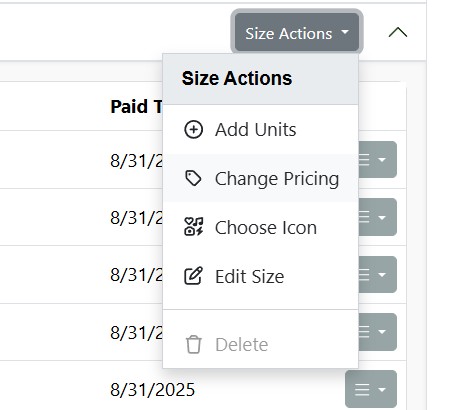450x410 pixels.
Task: Open the actions dropdown for the 8/31/2025 row
Action: pos(371,389)
